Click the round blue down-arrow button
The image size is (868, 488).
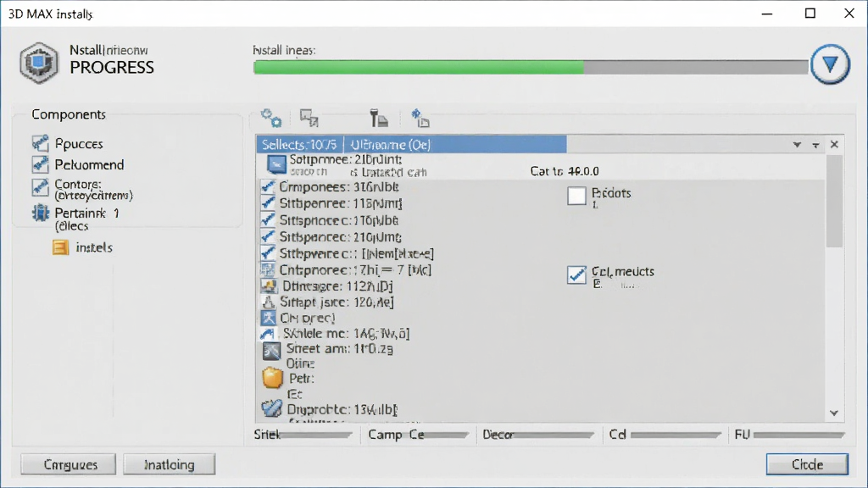click(830, 64)
